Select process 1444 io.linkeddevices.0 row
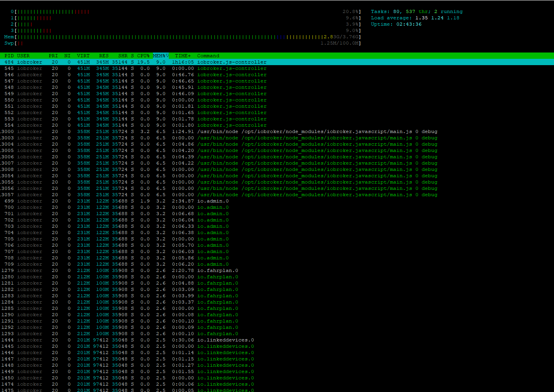The height and width of the screenshot is (392, 554). pos(277,340)
